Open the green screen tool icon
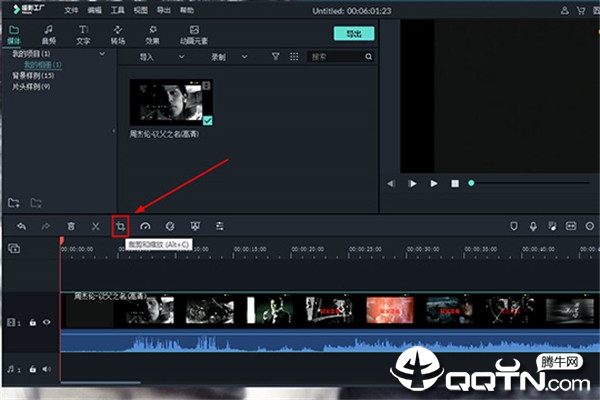Screen dimensions: 600x400 pos(195,226)
